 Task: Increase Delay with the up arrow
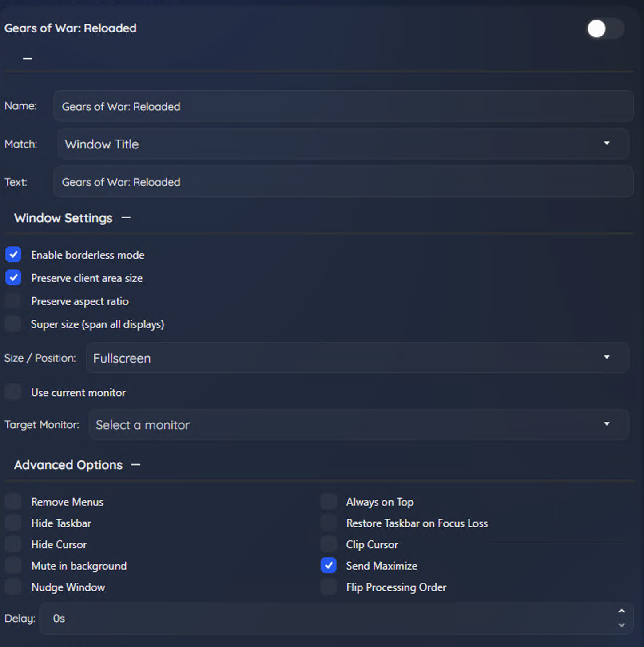(621, 611)
